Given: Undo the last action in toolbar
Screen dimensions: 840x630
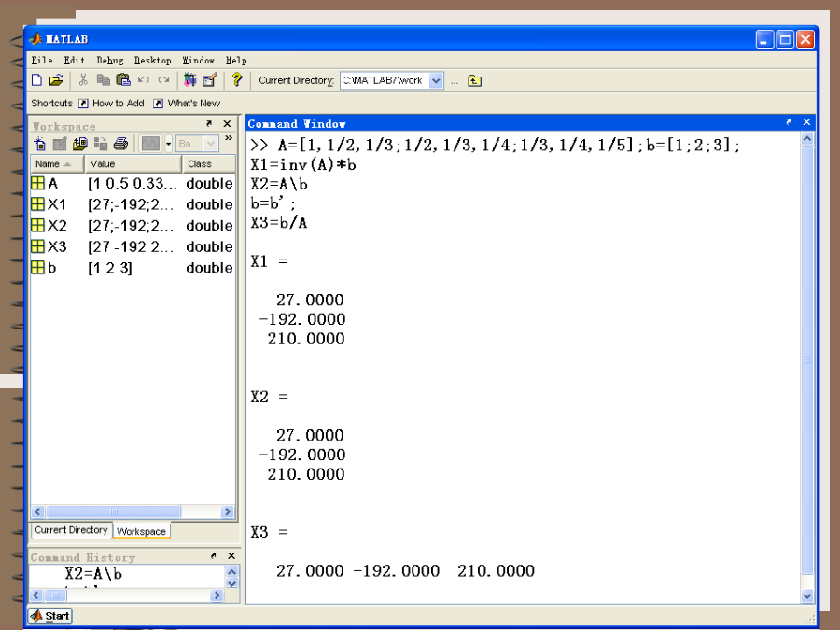Looking at the screenshot, I should [144, 80].
